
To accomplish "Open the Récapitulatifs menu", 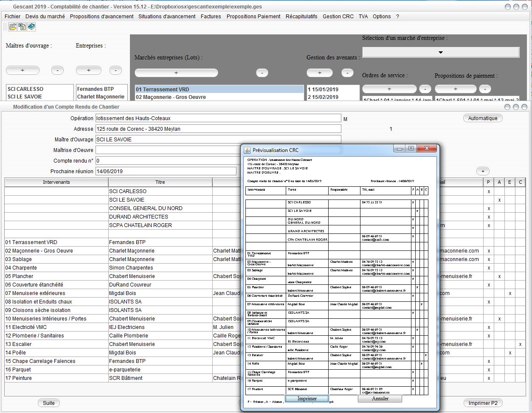I will click(301, 17).
